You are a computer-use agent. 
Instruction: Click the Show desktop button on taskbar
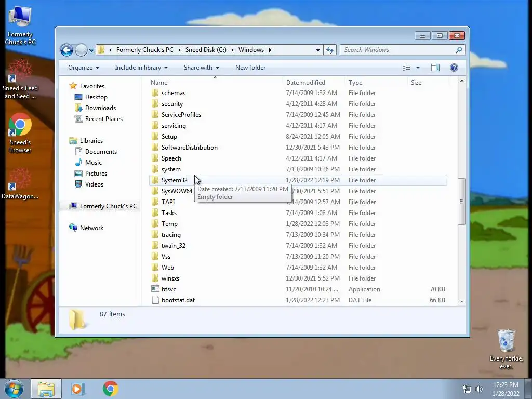pyautogui.click(x=528, y=389)
